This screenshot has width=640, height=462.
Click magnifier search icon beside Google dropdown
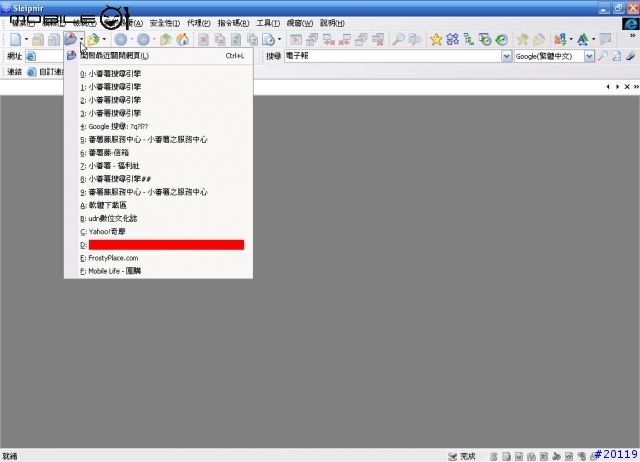pos(602,56)
